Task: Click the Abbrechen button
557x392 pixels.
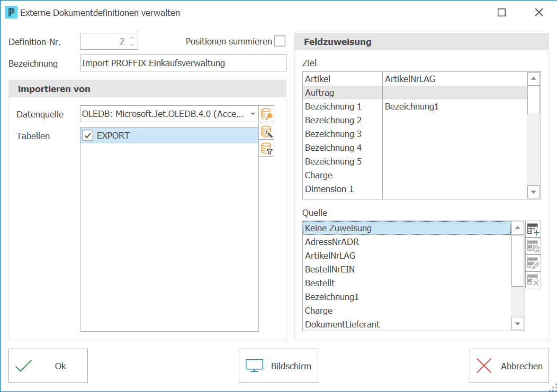Action: 509,366
